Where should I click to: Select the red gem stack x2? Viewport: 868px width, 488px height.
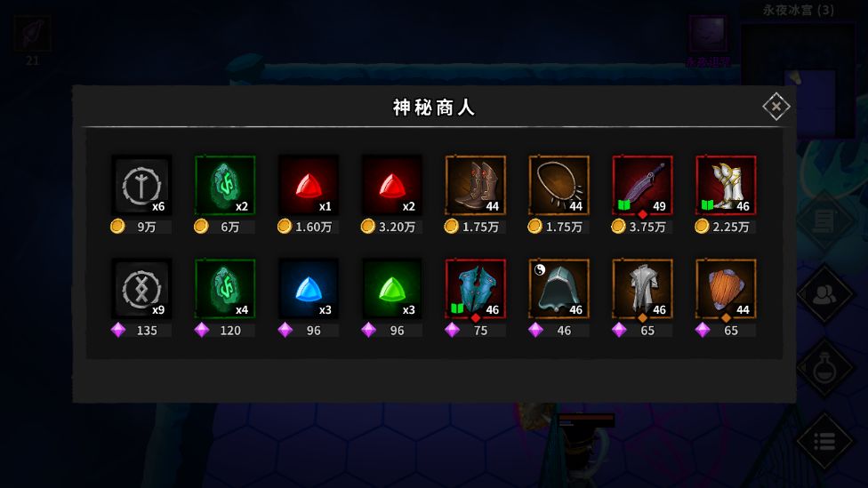[x=392, y=185]
